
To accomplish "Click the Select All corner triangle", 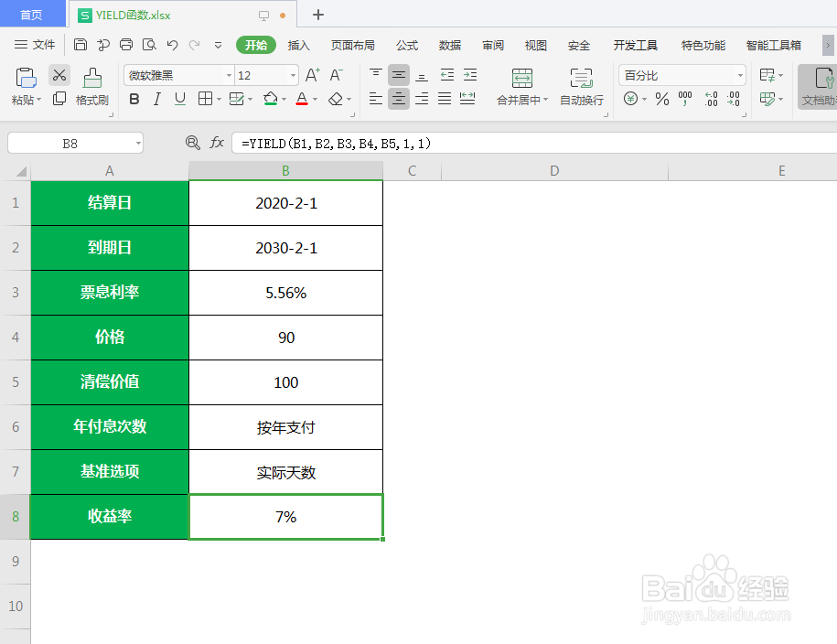I will [21, 171].
